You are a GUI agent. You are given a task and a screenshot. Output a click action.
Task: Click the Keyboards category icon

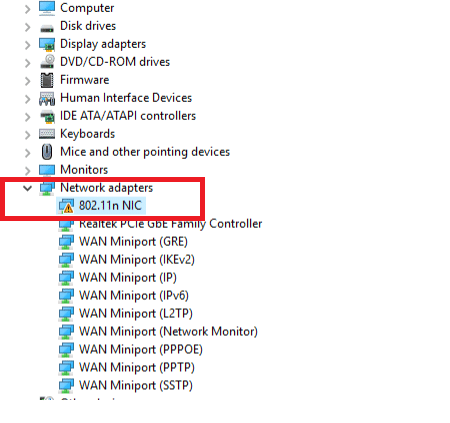click(47, 134)
